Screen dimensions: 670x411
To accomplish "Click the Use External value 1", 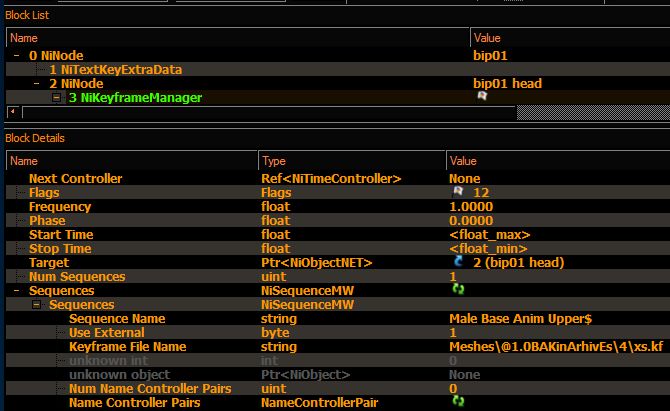I will tap(453, 333).
